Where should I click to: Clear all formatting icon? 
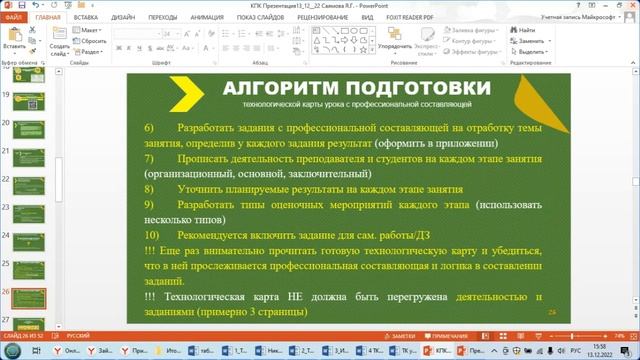click(x=211, y=34)
